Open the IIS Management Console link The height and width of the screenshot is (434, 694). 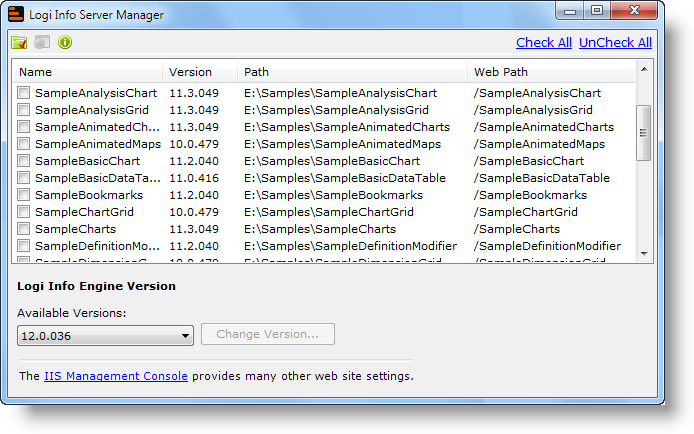[x=116, y=376]
